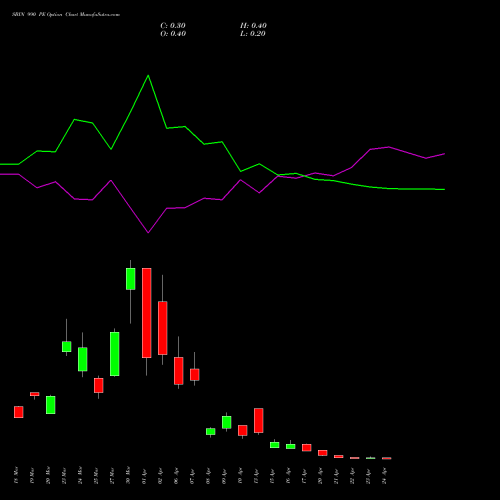Click the 06 Apr date label
The width and height of the screenshot is (500, 500).
pos(176,476)
